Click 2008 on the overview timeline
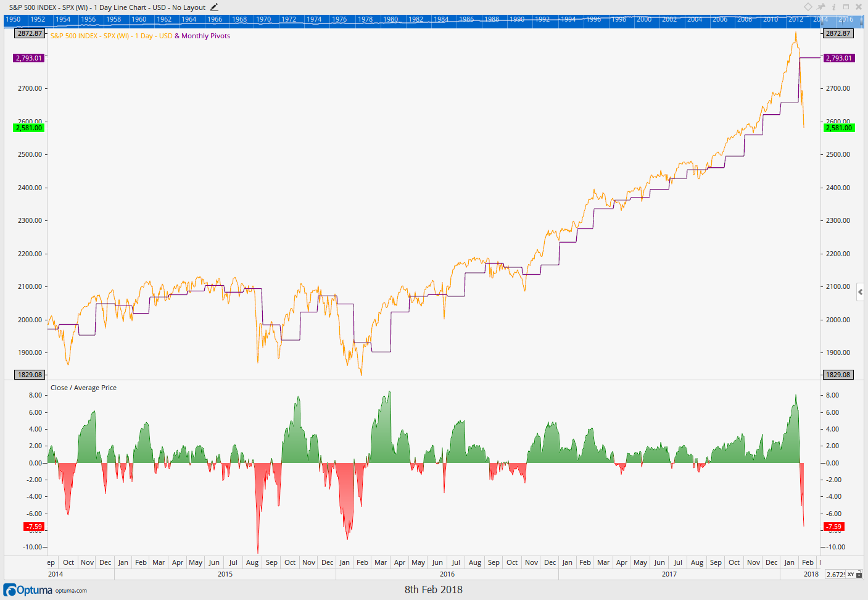The image size is (868, 600). (x=745, y=19)
